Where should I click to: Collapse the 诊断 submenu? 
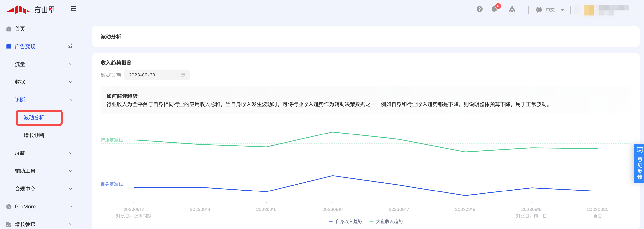point(70,100)
